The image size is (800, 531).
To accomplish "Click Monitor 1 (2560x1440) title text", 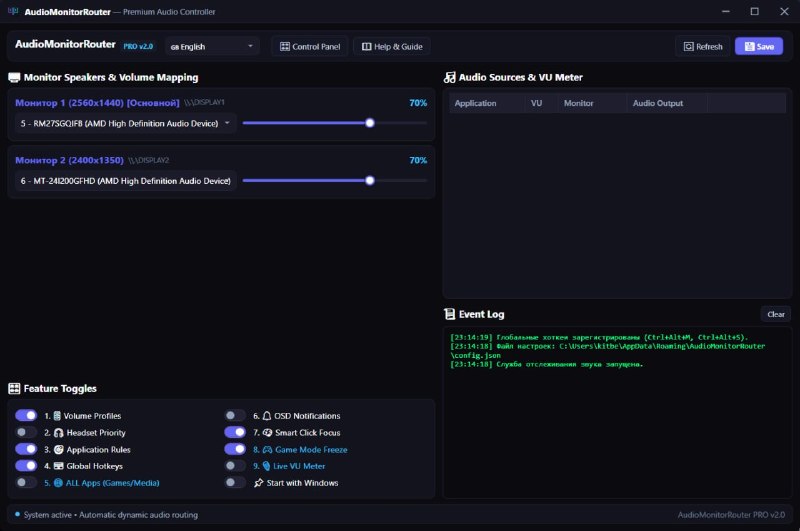I will click(x=97, y=103).
